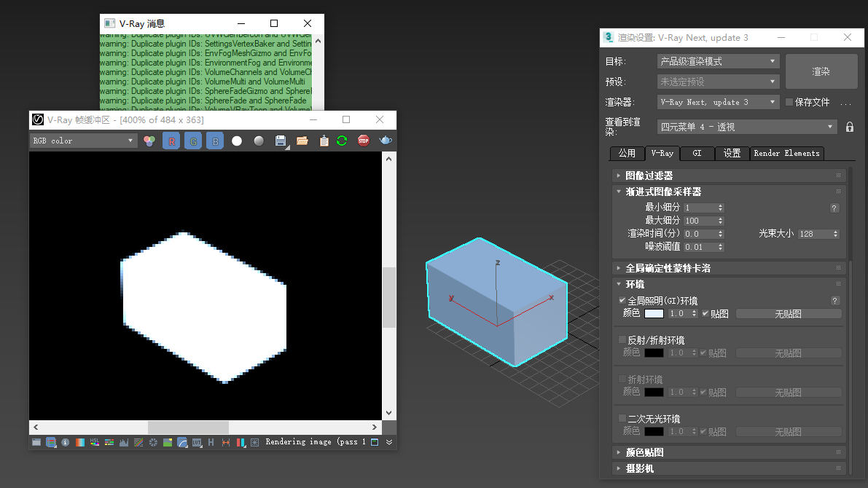Open the Render Elements tab

point(786,153)
